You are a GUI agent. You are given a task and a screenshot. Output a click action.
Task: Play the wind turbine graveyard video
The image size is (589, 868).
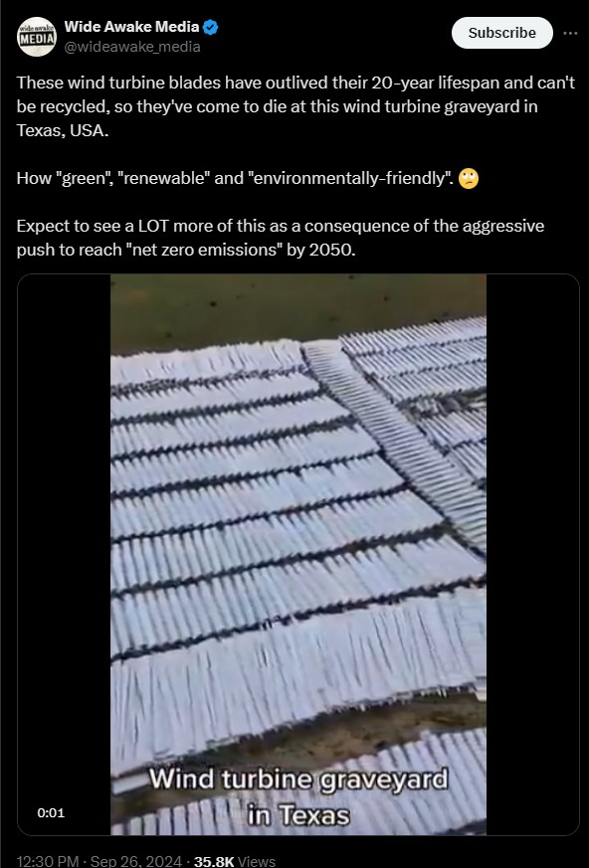point(298,554)
